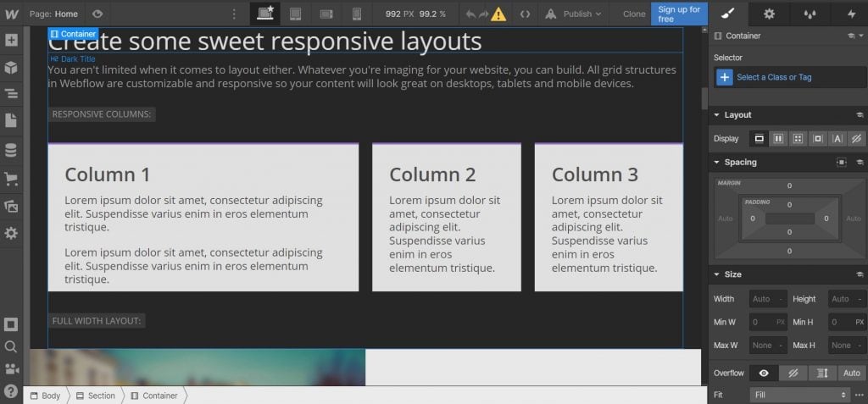Image resolution: width=868 pixels, height=404 pixels.
Task: Open the Navigator panel
Action: [x=11, y=94]
